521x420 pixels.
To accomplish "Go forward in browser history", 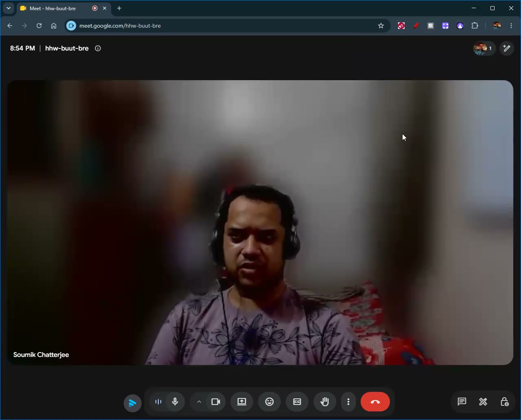I will pos(24,26).
